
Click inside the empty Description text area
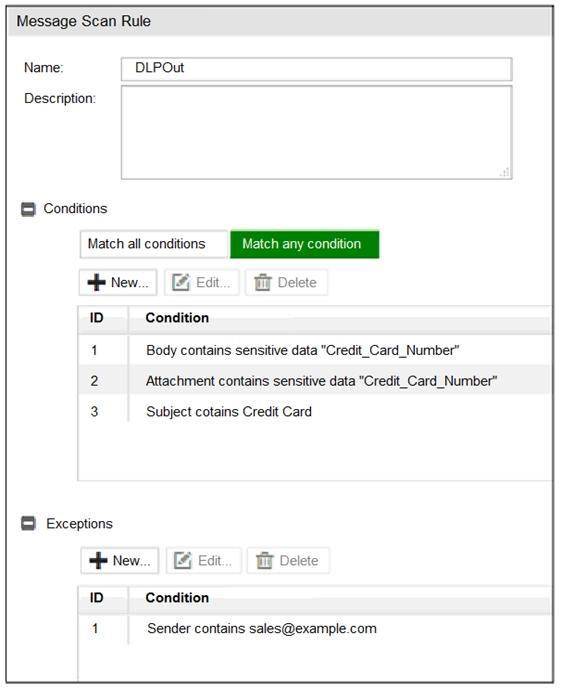click(317, 132)
